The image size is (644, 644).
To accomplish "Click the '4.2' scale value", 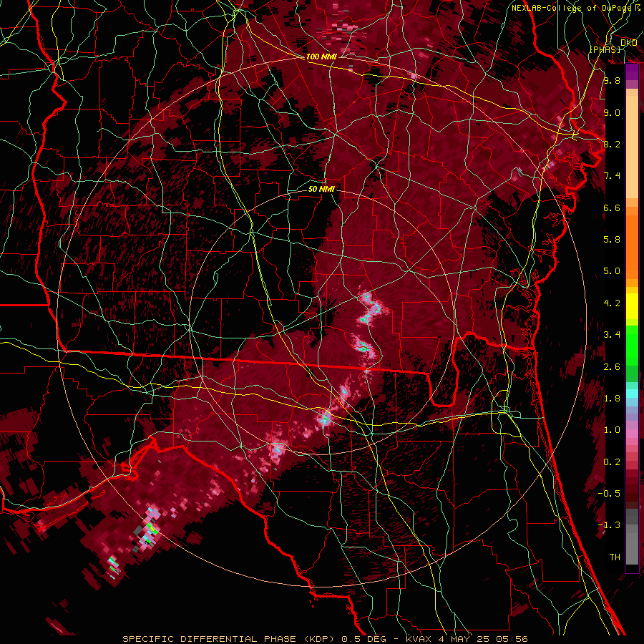I will pyautogui.click(x=612, y=303).
